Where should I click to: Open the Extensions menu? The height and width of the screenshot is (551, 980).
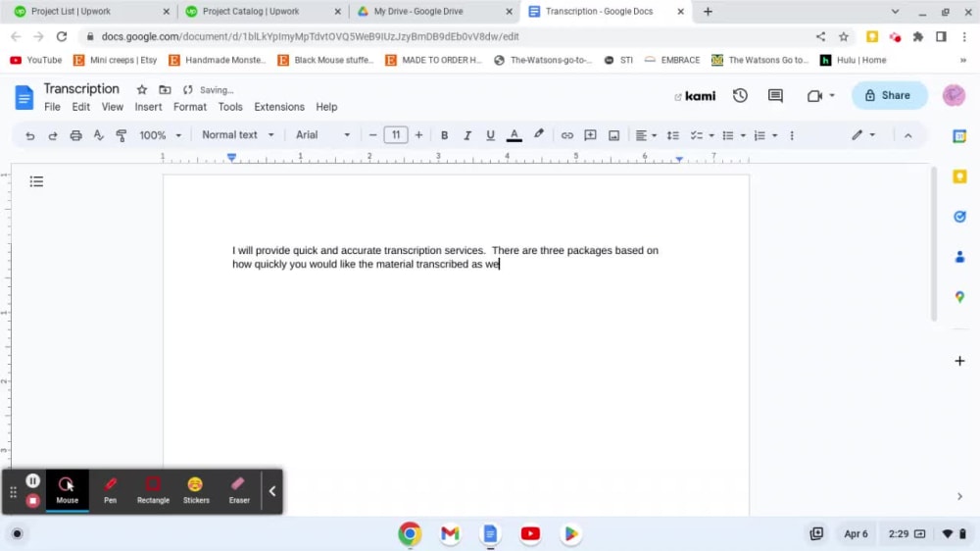coord(279,107)
